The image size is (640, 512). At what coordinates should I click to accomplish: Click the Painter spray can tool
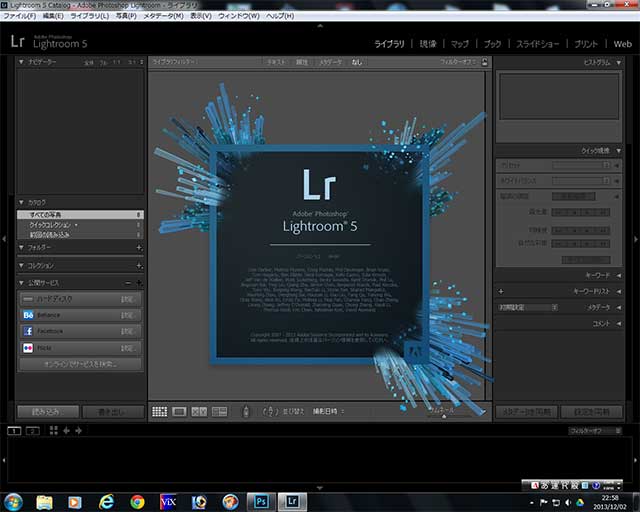tap(246, 411)
